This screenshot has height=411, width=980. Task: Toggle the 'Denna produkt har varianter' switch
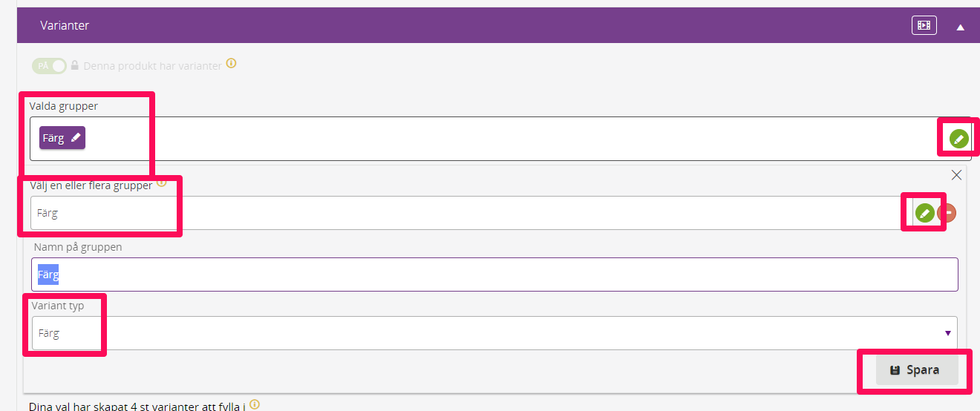pos(49,65)
